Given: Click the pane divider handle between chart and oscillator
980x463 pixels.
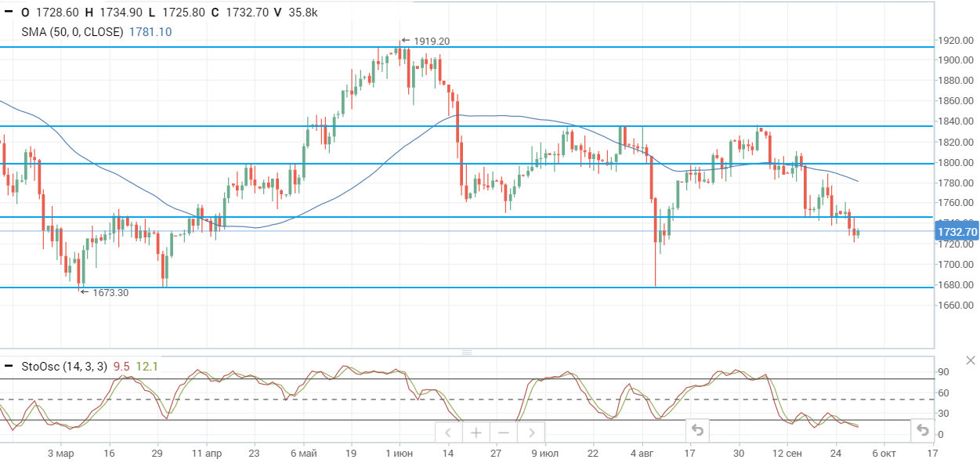Looking at the screenshot, I should pos(467,353).
